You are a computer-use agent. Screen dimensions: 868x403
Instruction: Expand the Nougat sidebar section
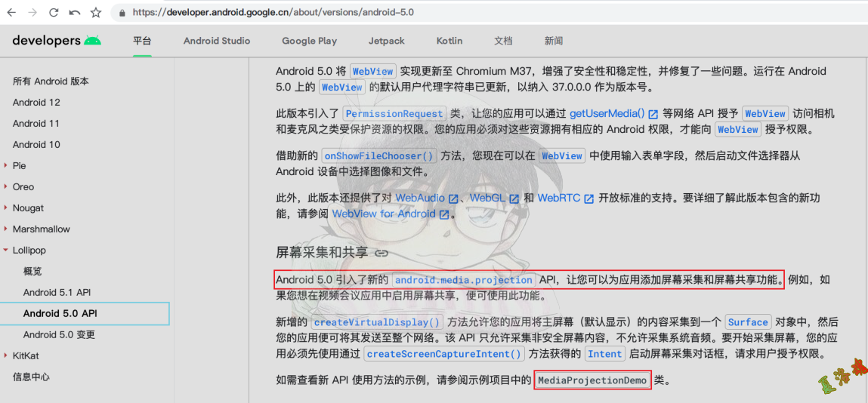click(6, 208)
